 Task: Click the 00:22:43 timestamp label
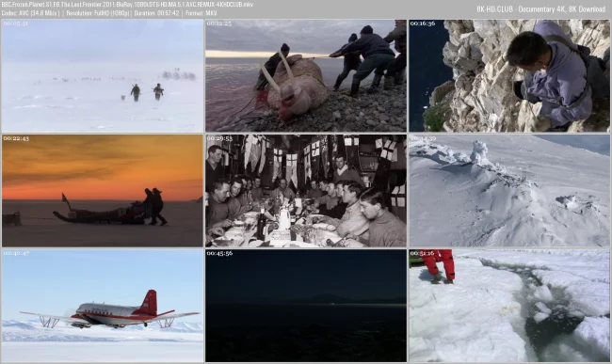tap(16, 138)
